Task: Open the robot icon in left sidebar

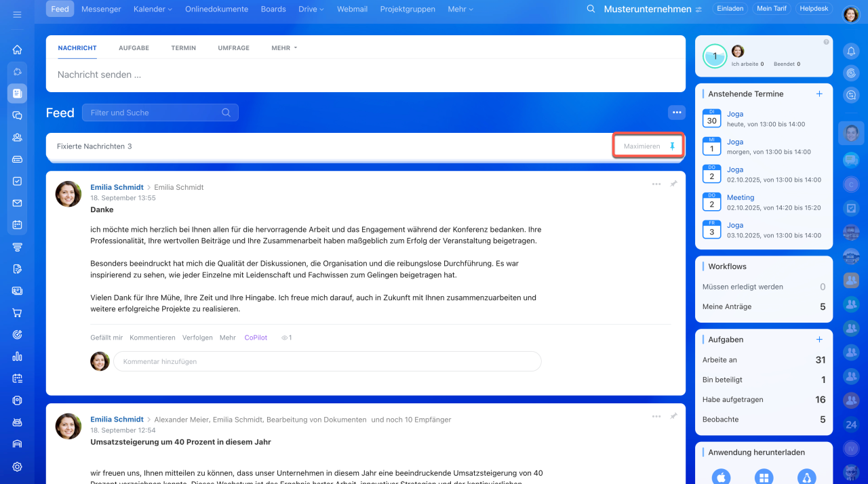Action: point(17,422)
